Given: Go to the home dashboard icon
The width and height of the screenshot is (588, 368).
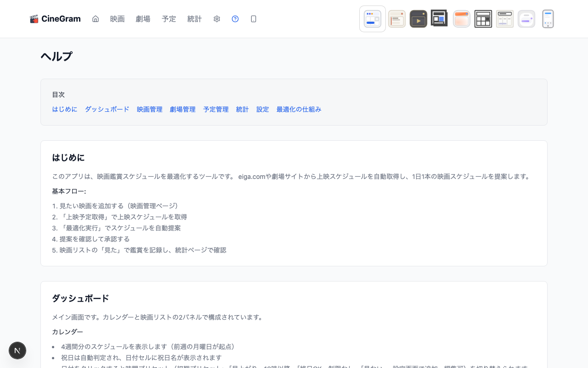Looking at the screenshot, I should pos(96,19).
